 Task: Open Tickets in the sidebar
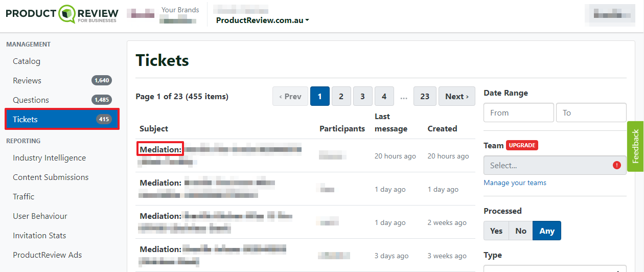61,119
